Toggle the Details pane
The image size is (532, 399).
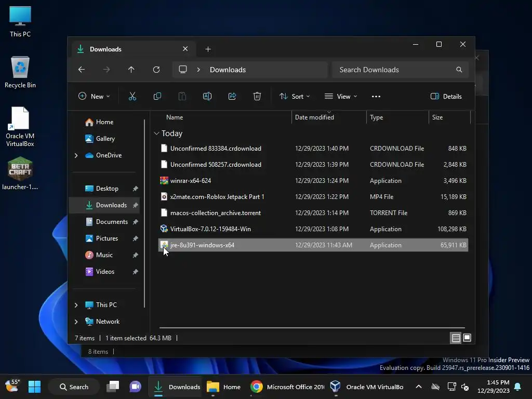point(446,96)
